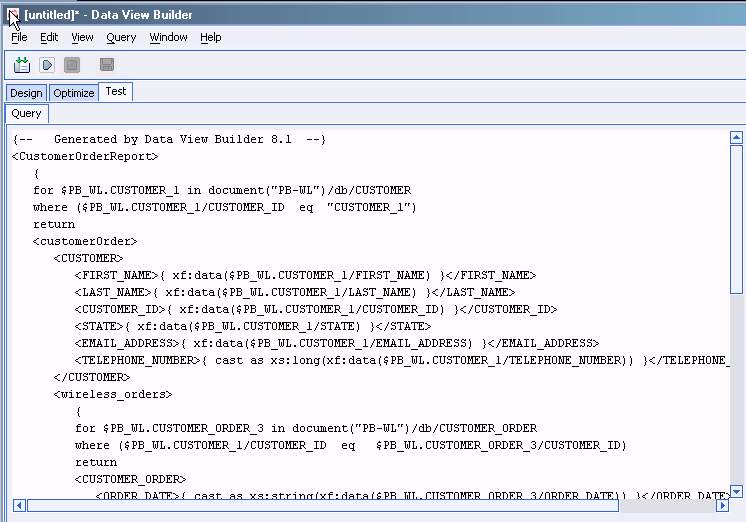Click the closing </CUSTOMER> tag
This screenshot has width=746, height=522.
92,377
